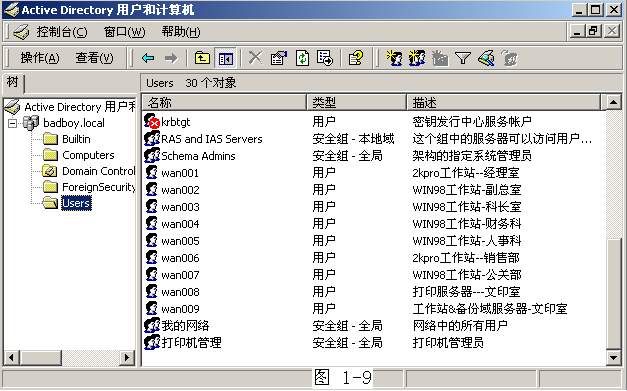This screenshot has height=391, width=627.
Task: Click the list's vertical scrollbar down arrow
Action: (x=613, y=357)
